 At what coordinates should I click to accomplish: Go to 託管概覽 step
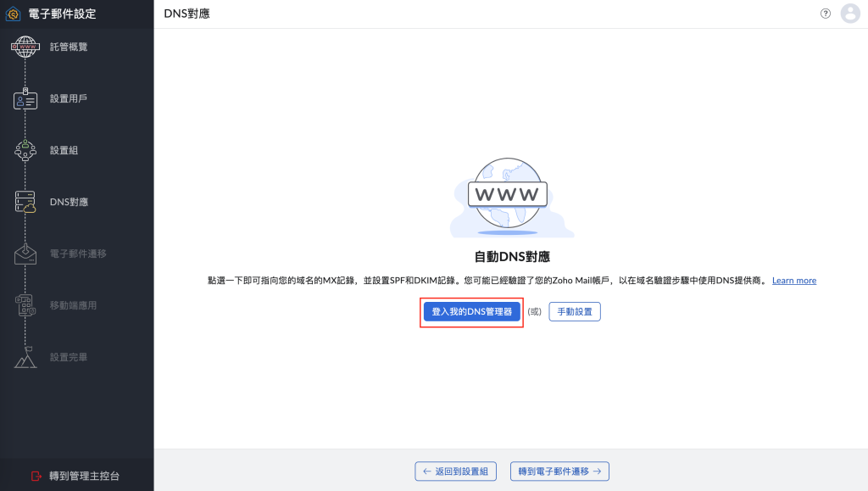pyautogui.click(x=69, y=47)
